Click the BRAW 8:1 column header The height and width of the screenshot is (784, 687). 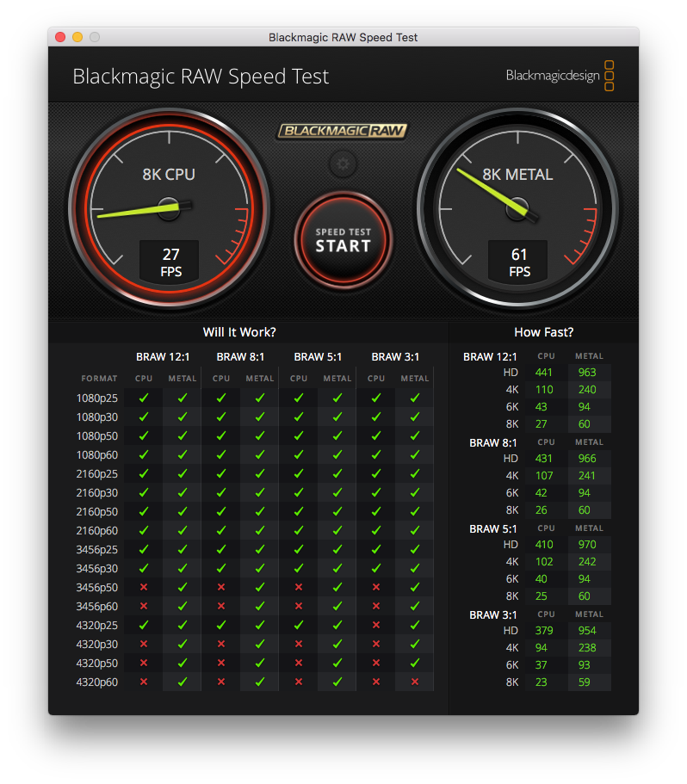(x=240, y=357)
